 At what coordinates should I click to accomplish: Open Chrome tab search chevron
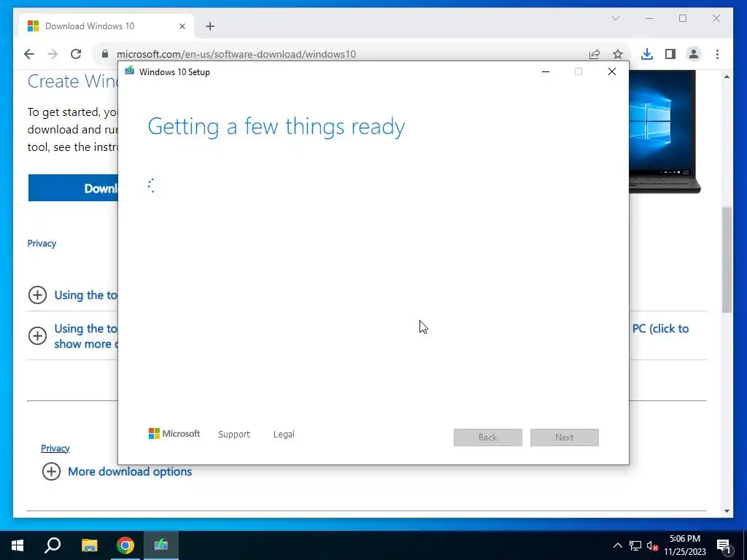click(x=616, y=18)
